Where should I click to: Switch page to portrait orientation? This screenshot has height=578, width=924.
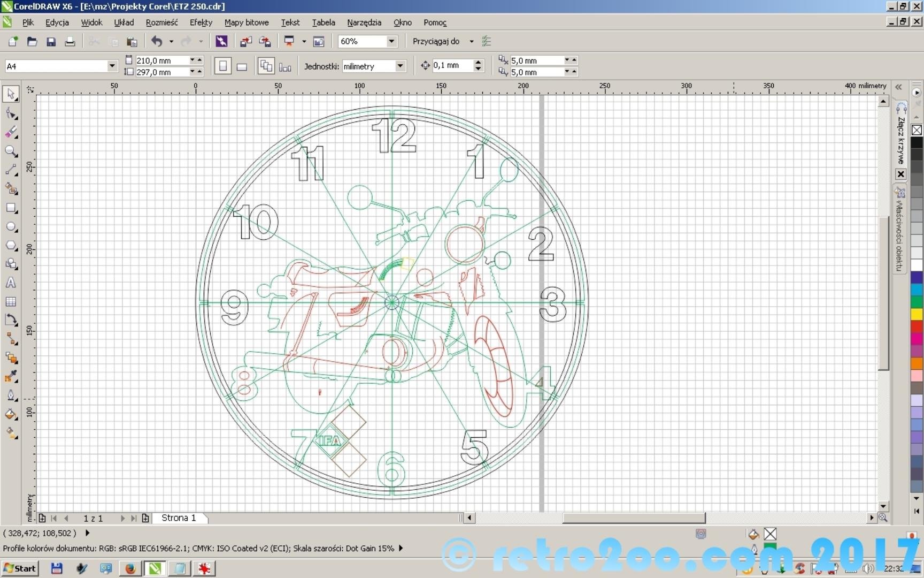click(223, 66)
